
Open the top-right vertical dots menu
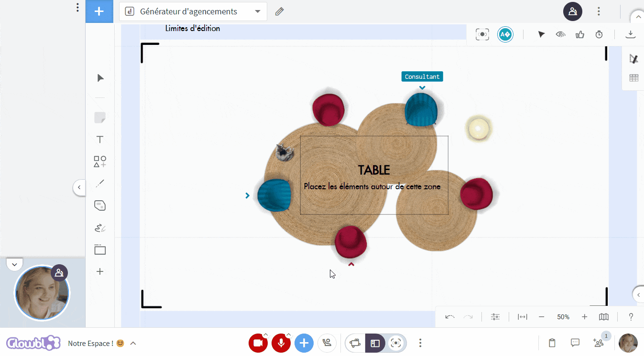point(599,11)
